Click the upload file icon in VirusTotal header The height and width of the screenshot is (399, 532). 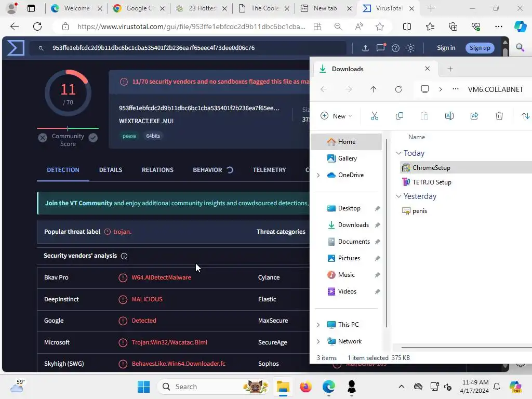365,48
